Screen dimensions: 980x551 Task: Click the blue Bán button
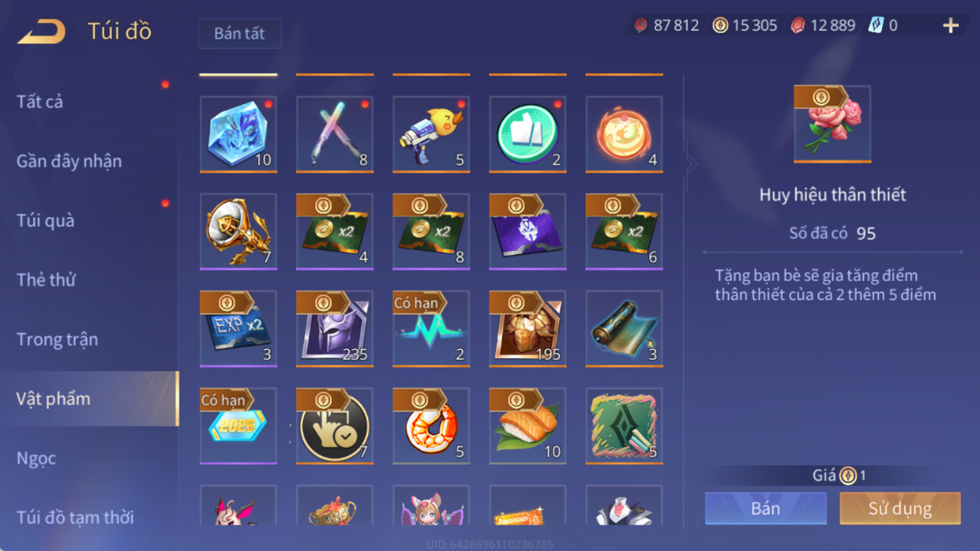tap(766, 509)
